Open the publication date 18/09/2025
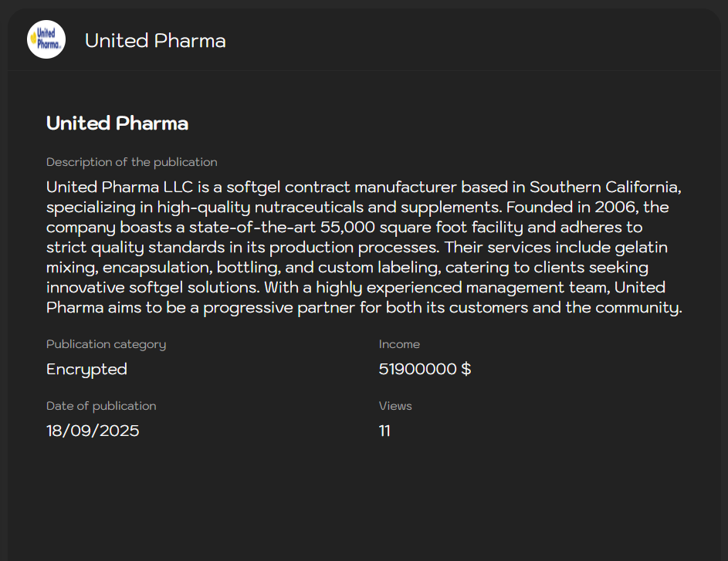This screenshot has width=728, height=561. (93, 431)
